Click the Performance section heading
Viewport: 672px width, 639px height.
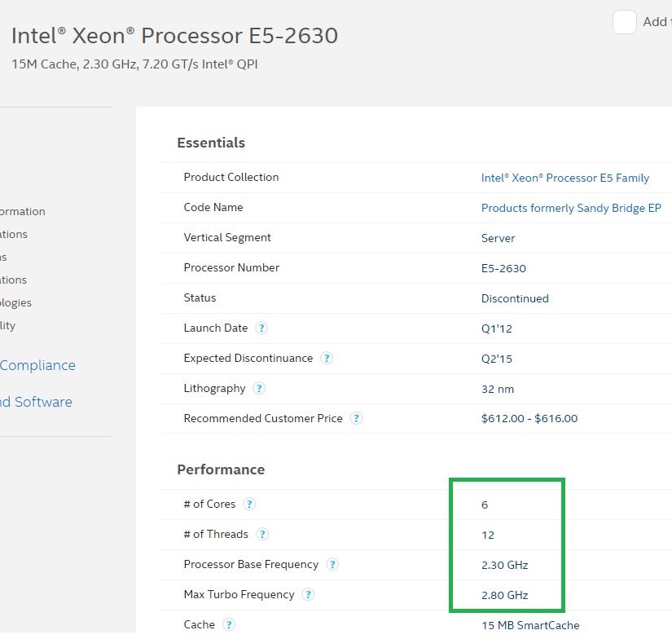[221, 469]
